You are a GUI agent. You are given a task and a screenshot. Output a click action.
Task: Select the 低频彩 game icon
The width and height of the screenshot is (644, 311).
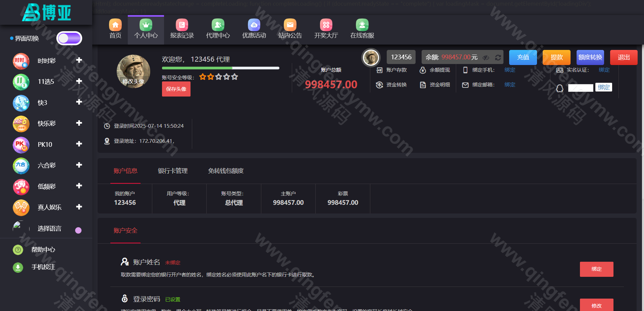[x=21, y=187]
